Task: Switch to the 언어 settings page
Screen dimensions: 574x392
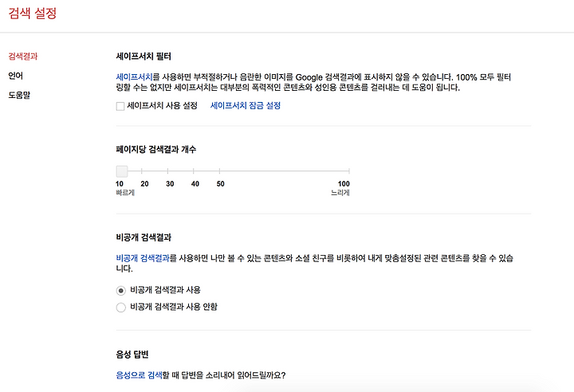Action: pos(16,76)
